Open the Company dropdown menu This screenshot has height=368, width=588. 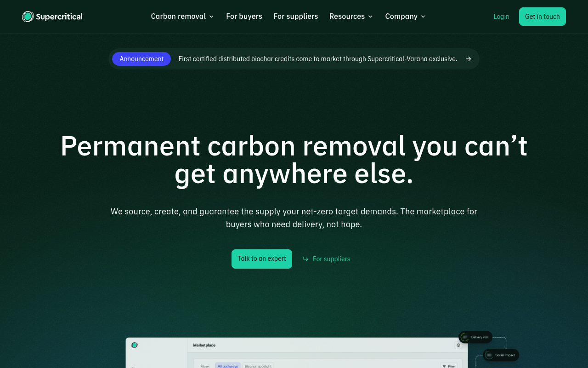coord(405,17)
